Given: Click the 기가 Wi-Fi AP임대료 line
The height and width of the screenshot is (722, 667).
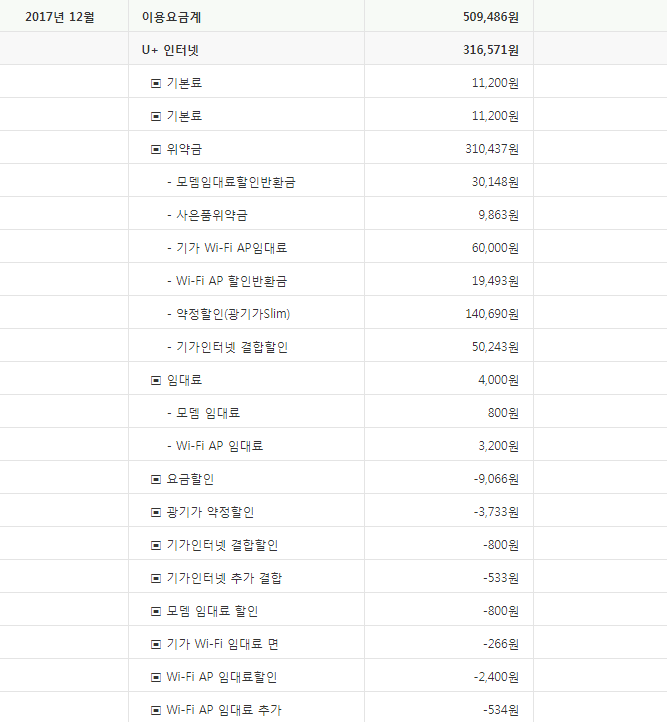Looking at the screenshot, I should click(x=231, y=248).
